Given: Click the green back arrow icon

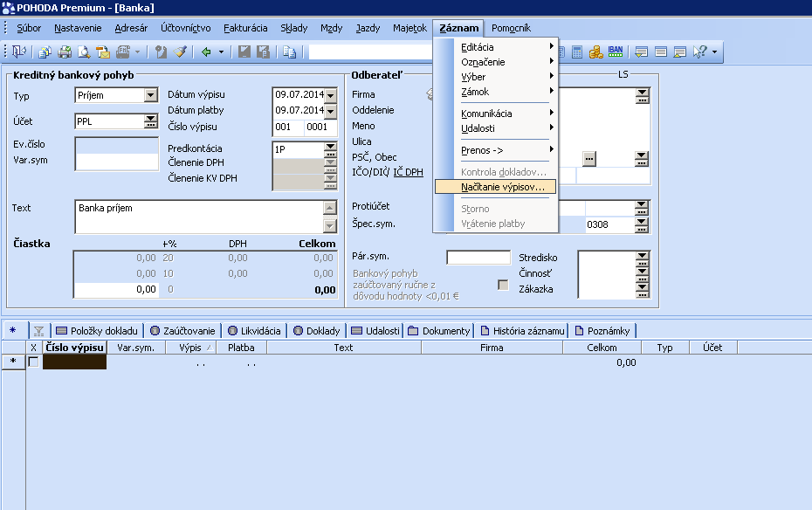Looking at the screenshot, I should pos(206,52).
